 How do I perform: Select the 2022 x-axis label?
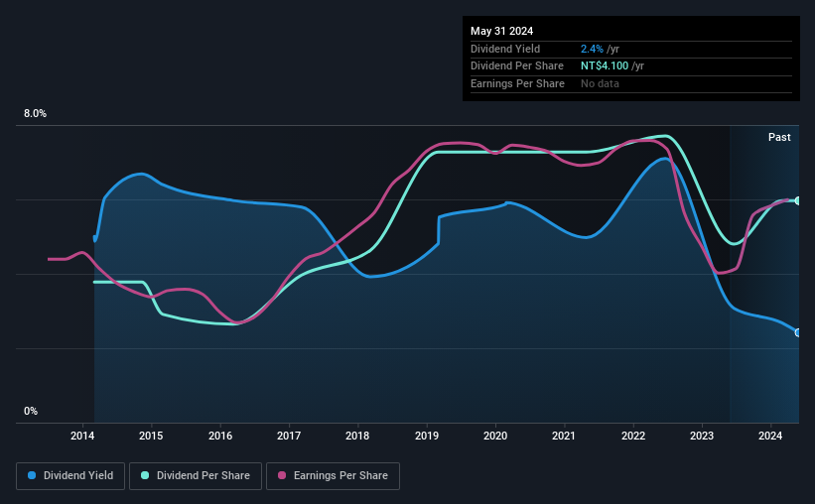[633, 436]
